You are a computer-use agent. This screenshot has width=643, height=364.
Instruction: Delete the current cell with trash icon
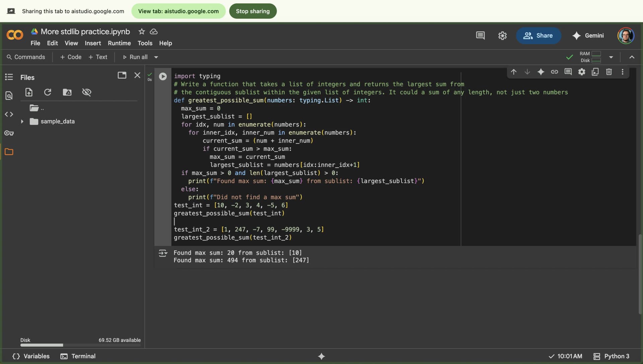pos(609,72)
